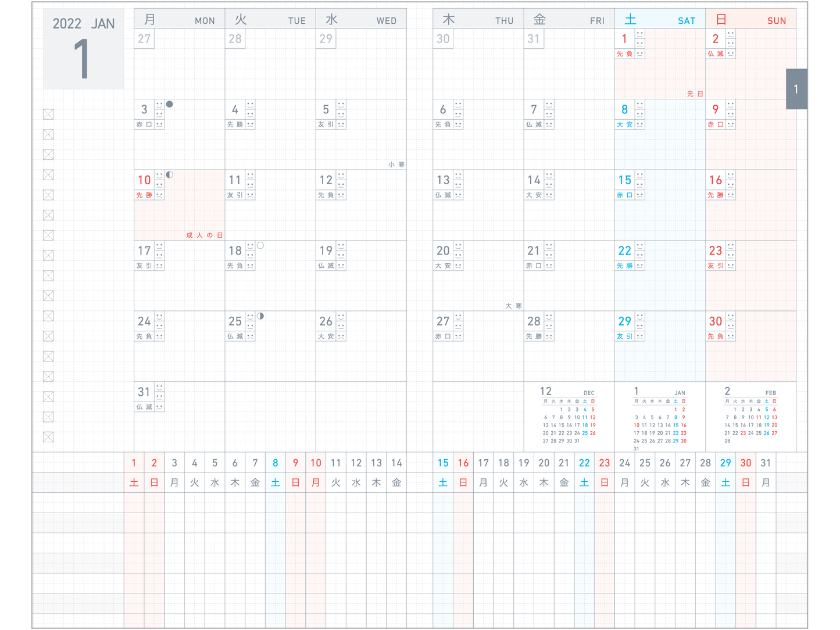Click the 大寒 seasonal label
Viewport: 840px width, 630px height.
[513, 306]
